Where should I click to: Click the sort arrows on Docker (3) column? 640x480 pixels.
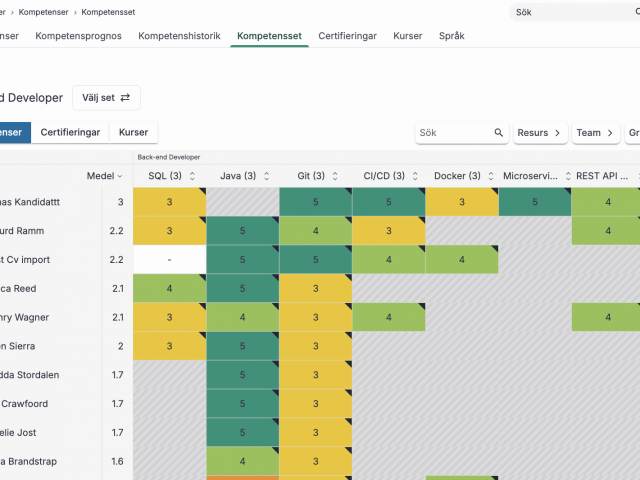(x=488, y=176)
